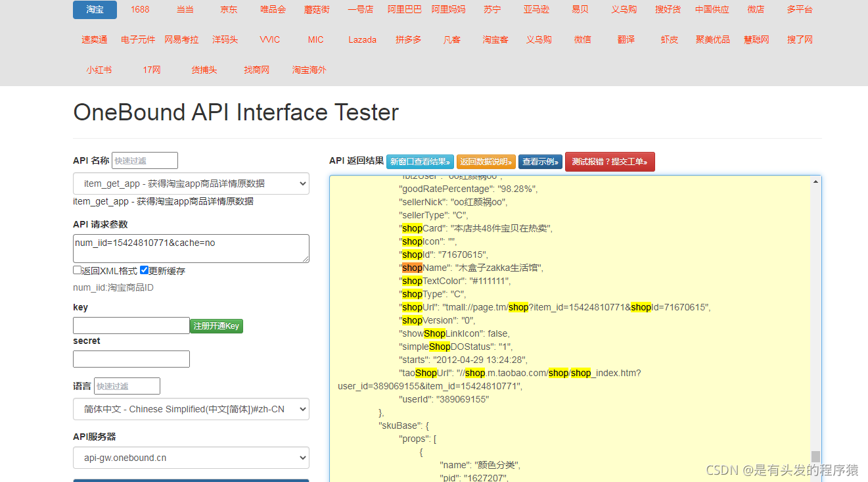This screenshot has width=868, height=482.
Task: Switch to the Lazada tab
Action: point(363,39)
